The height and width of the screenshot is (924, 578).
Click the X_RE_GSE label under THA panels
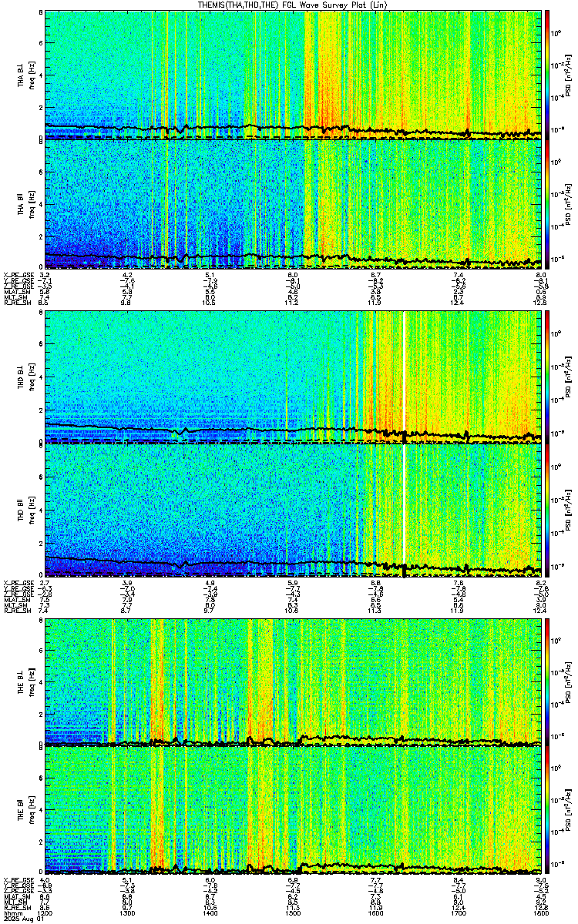click(x=18, y=274)
